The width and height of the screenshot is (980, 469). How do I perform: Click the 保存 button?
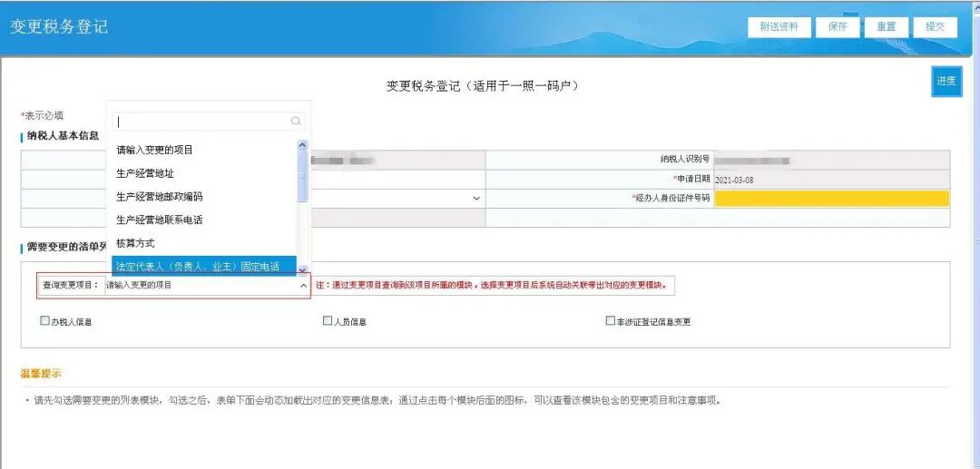[x=838, y=27]
